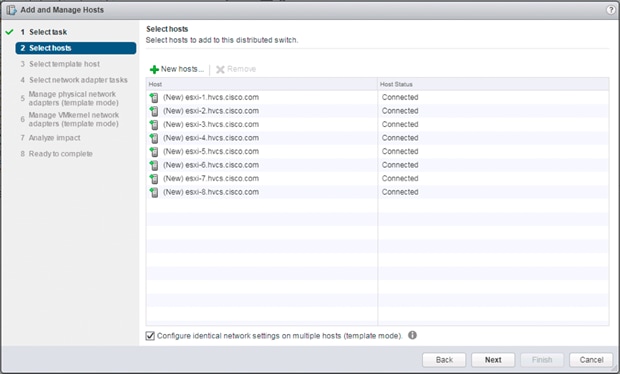Toggle Configure identical network settings checkbox
620x374 pixels.
pyautogui.click(x=150, y=336)
